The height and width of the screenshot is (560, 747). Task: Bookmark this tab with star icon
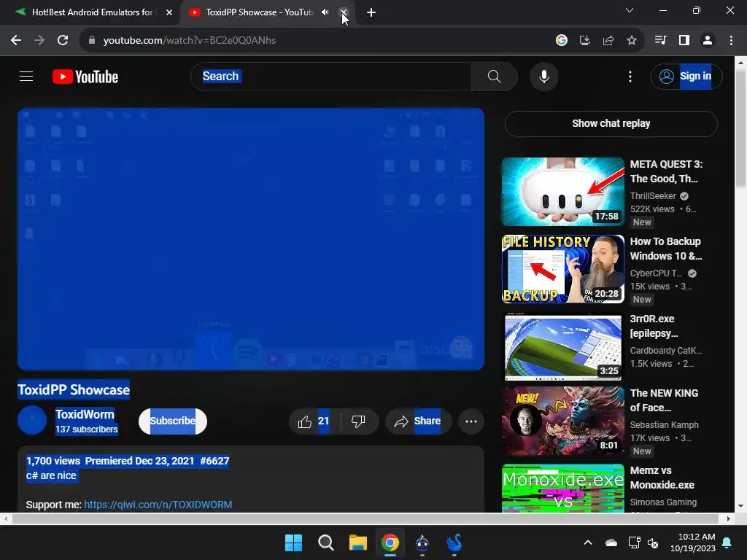[x=631, y=41]
